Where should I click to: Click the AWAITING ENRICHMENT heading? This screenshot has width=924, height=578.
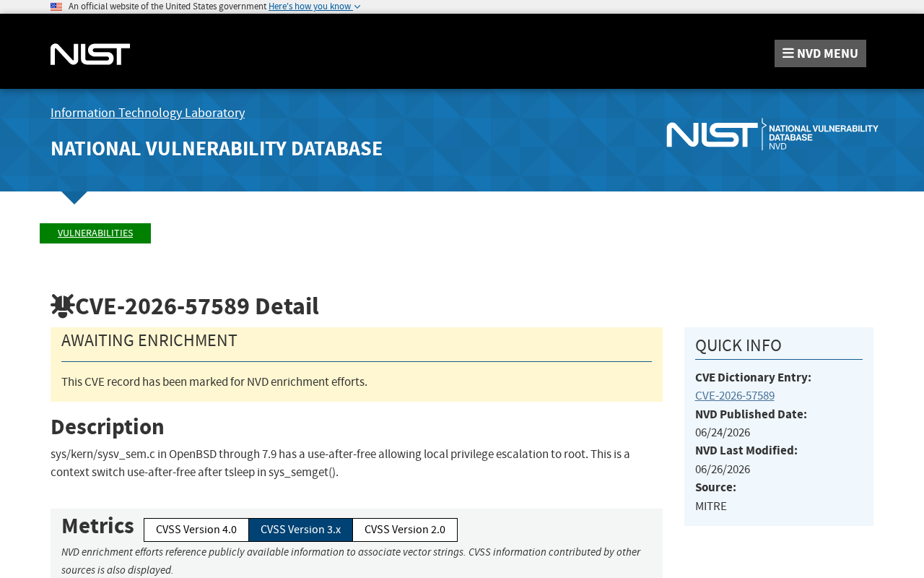click(149, 341)
